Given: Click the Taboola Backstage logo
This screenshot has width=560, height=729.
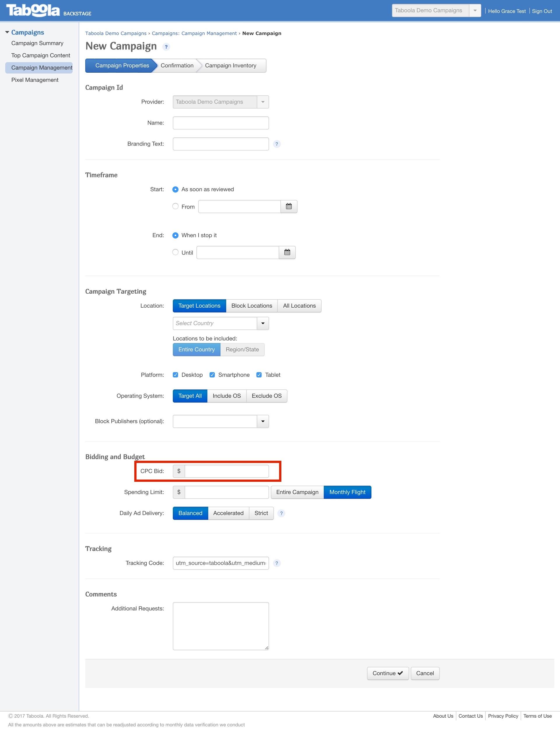Looking at the screenshot, I should click(48, 10).
